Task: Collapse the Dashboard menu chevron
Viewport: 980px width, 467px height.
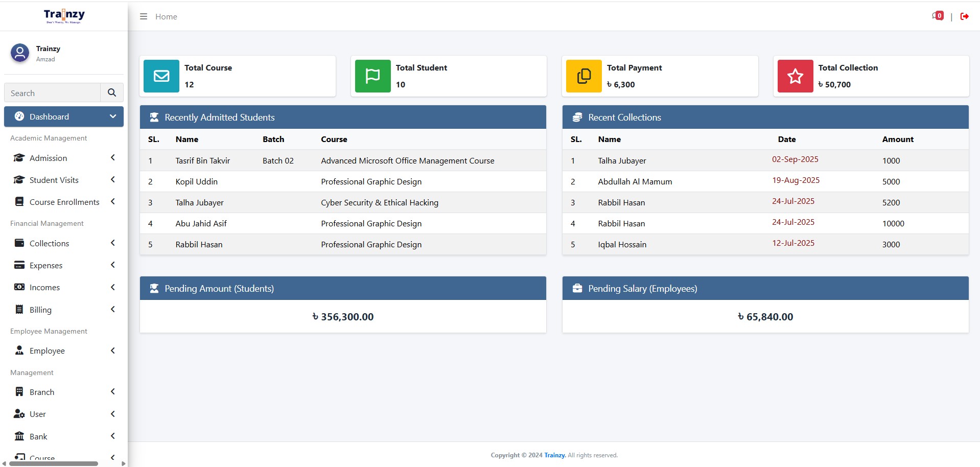Action: (x=113, y=116)
